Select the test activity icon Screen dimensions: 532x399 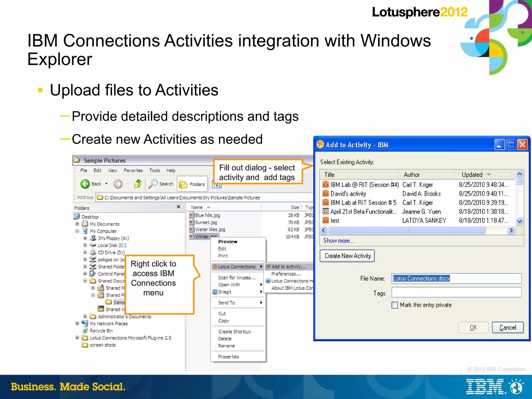click(325, 220)
